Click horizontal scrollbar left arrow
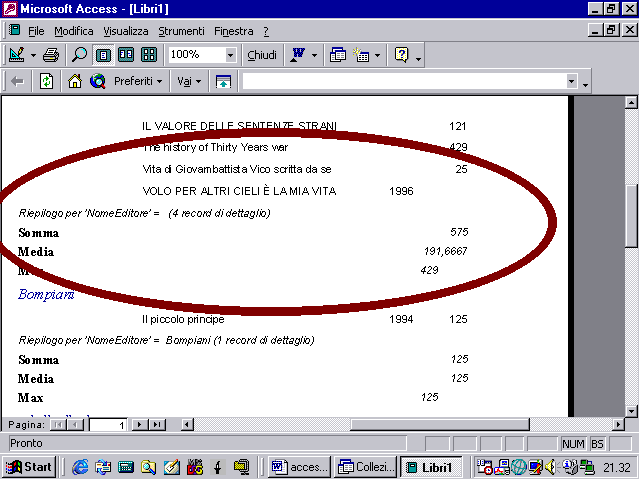The width and height of the screenshot is (639, 479). pyautogui.click(x=187, y=425)
